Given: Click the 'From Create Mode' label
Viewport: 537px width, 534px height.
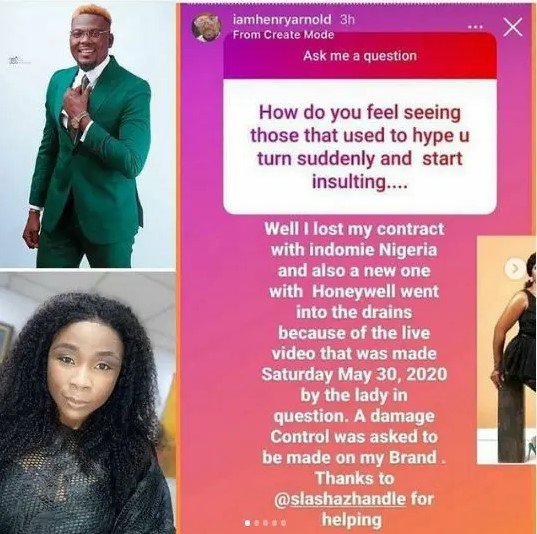Looking at the screenshot, I should 283,35.
